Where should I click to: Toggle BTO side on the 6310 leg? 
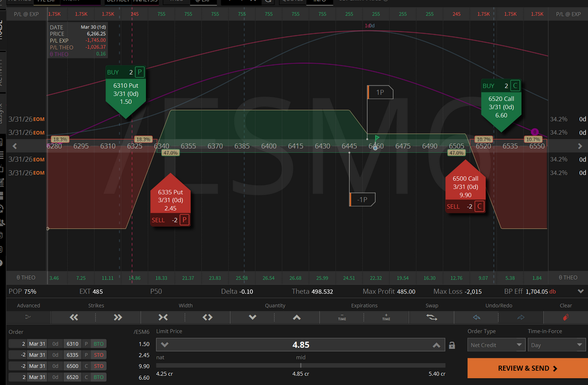98,344
